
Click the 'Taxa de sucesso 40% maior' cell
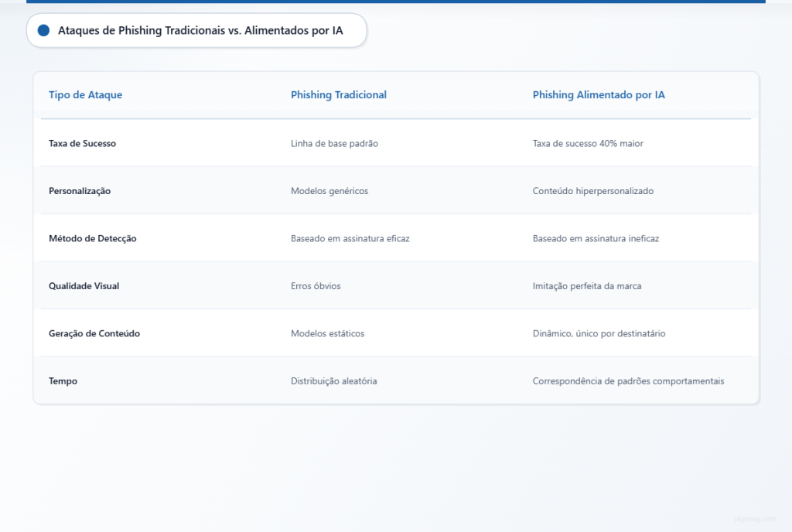pyautogui.click(x=588, y=143)
